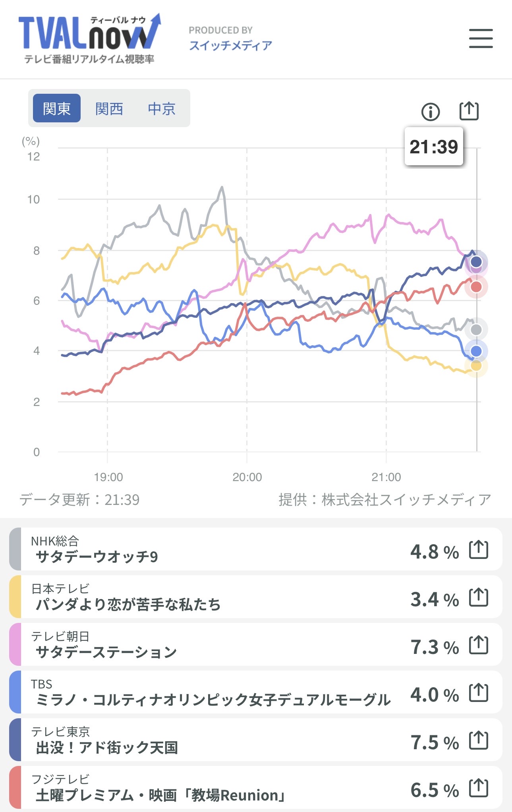Switch to the 中京 region tab
Viewport: 512px width, 812px height.
pyautogui.click(x=162, y=108)
